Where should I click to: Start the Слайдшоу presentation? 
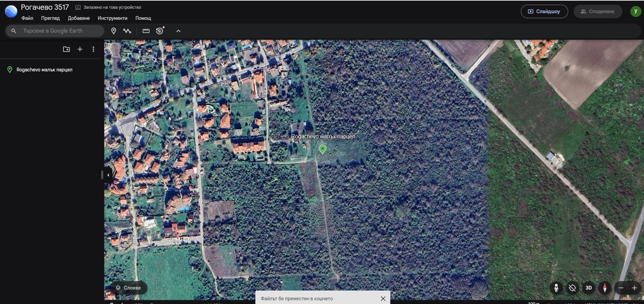click(544, 11)
